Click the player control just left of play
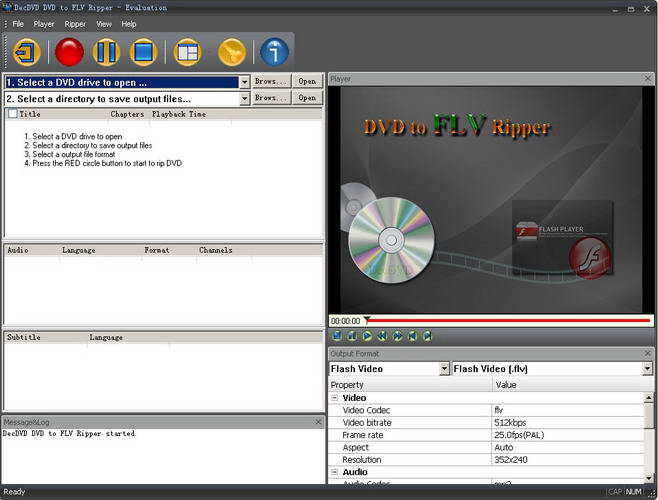The width and height of the screenshot is (658, 500). 352,336
